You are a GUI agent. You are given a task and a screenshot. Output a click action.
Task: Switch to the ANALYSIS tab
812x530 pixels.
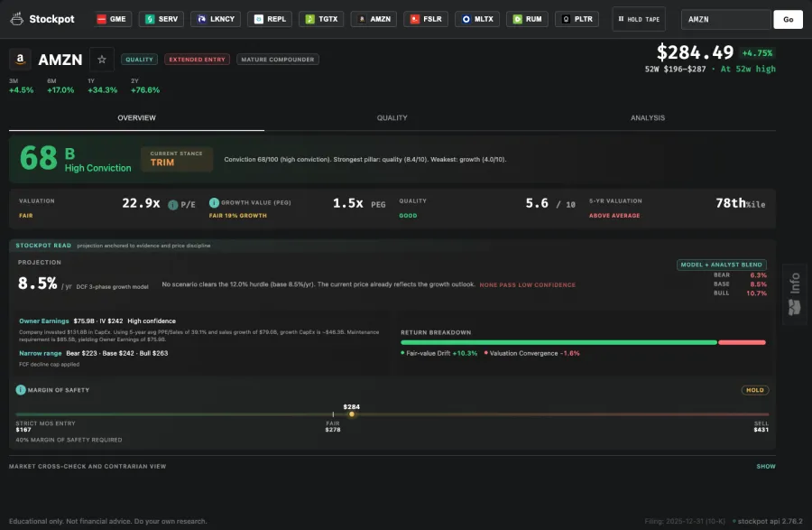point(647,118)
